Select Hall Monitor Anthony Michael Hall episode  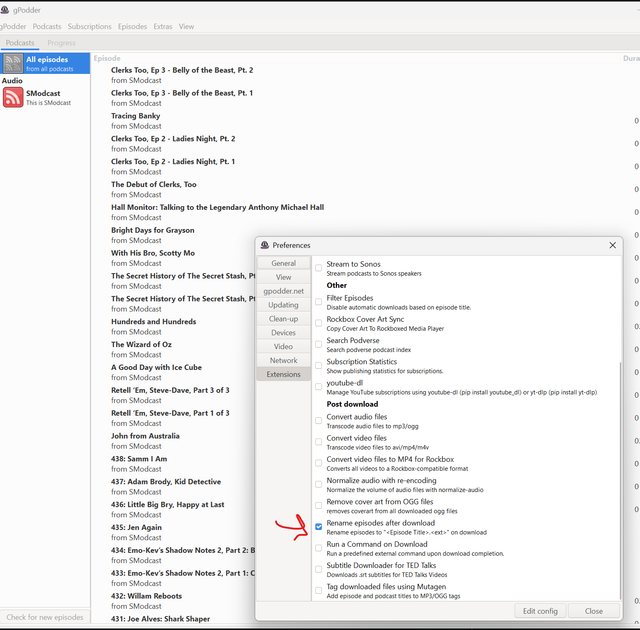click(x=218, y=207)
